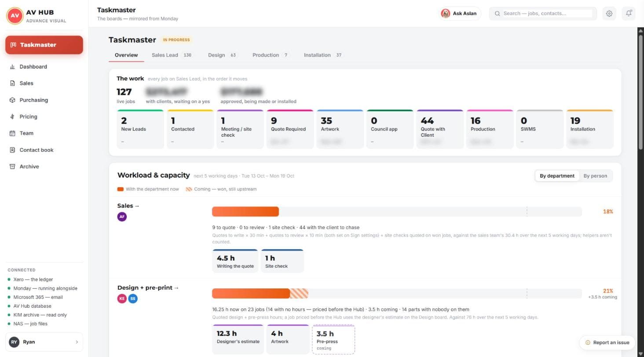The image size is (644, 357).
Task: Expand the Ryan user menu chevron
Action: click(77, 342)
